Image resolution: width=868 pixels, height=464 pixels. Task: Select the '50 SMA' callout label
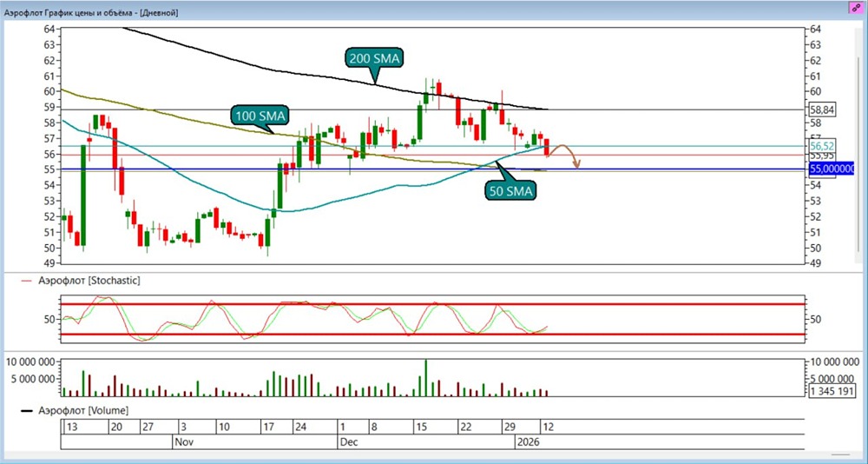[x=510, y=191]
